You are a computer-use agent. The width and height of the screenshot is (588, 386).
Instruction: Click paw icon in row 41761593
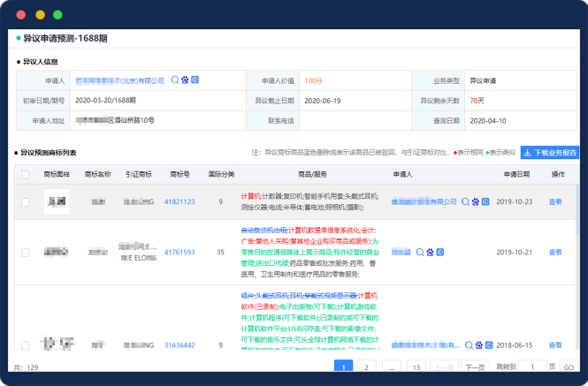pos(430,253)
